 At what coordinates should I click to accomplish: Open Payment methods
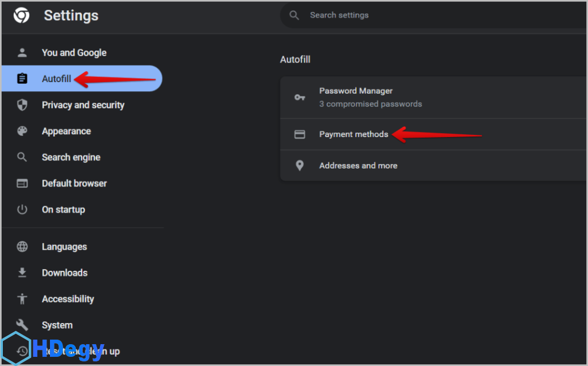(x=354, y=134)
